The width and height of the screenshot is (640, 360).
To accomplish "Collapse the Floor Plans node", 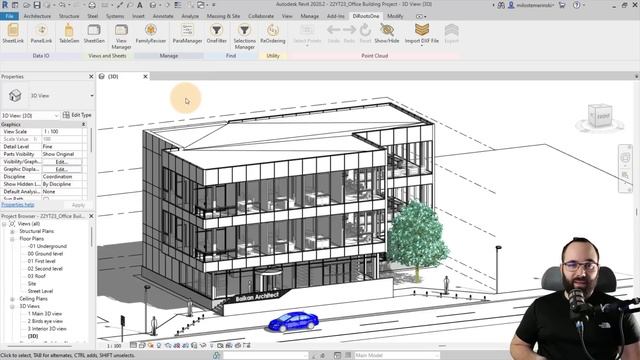I will click(x=12, y=239).
